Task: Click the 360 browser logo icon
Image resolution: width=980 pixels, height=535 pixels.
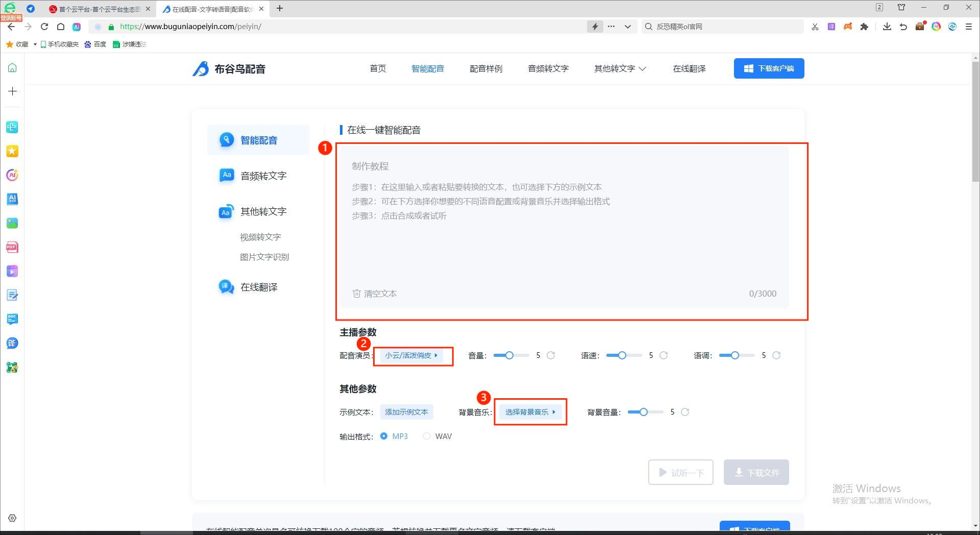Action: [x=10, y=8]
